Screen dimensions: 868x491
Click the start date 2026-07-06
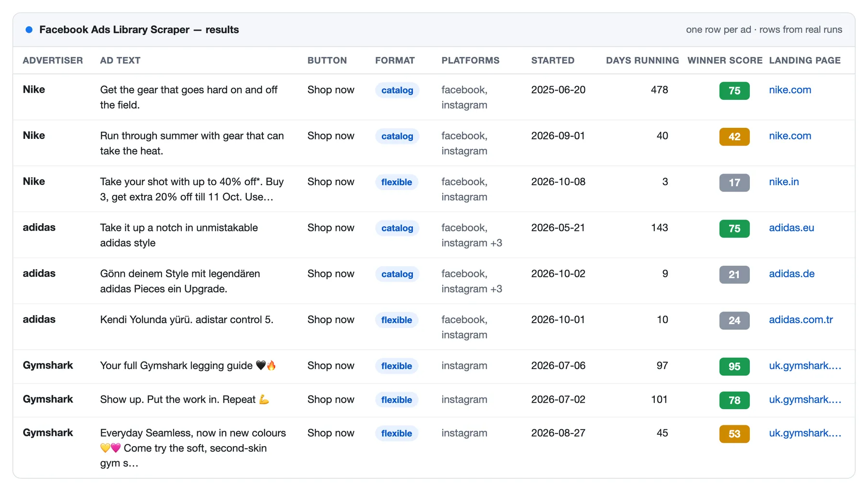pyautogui.click(x=558, y=366)
